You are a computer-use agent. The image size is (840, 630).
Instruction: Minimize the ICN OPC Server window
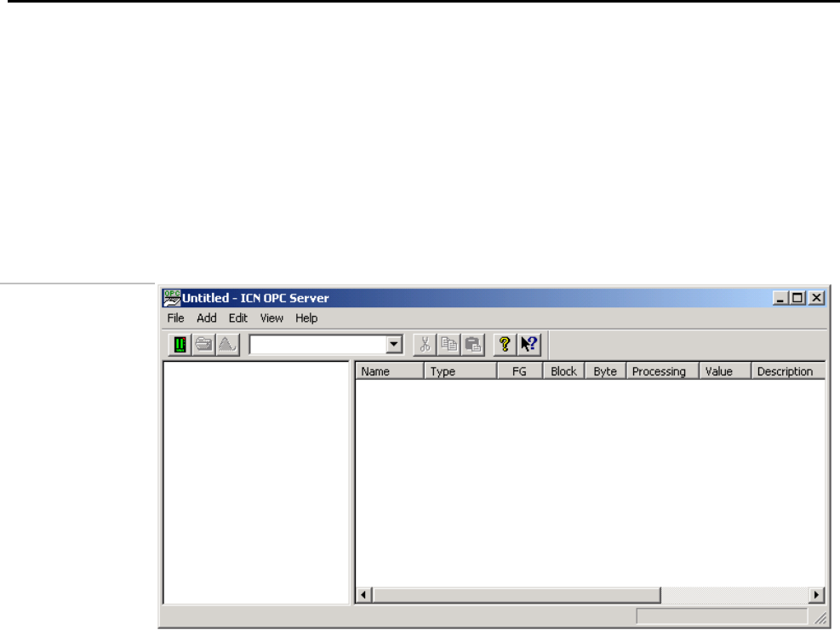(x=780, y=298)
